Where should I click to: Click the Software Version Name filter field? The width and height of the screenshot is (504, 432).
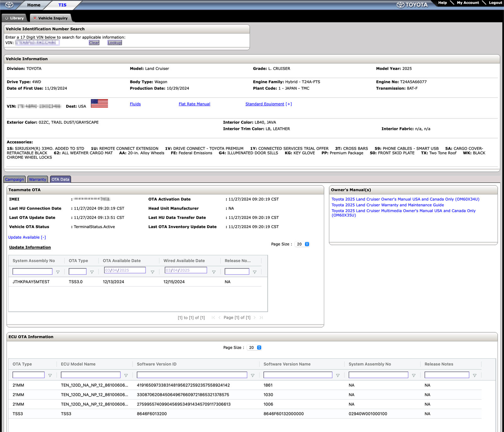click(x=298, y=375)
